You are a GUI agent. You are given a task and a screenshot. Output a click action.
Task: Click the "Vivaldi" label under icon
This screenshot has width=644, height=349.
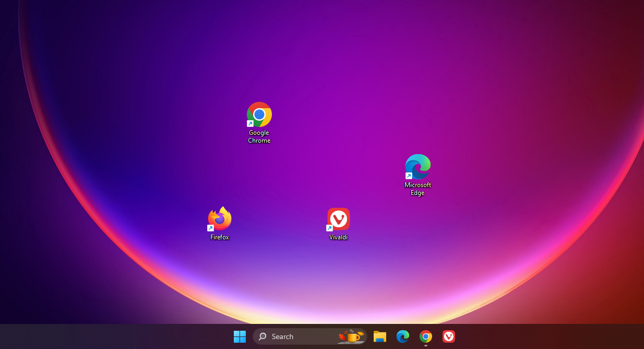[x=338, y=237]
